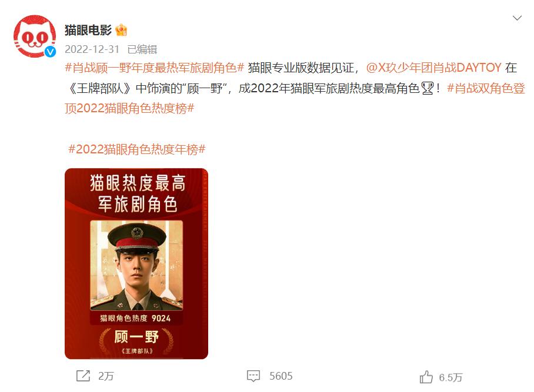Open hashtag #2022猫眼角色热度年榜#

(137, 149)
